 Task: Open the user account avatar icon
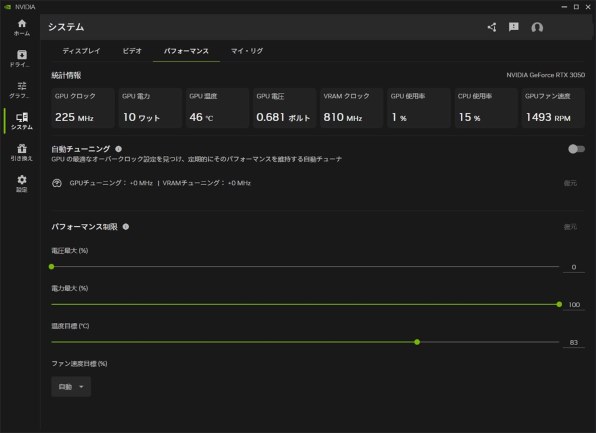537,27
